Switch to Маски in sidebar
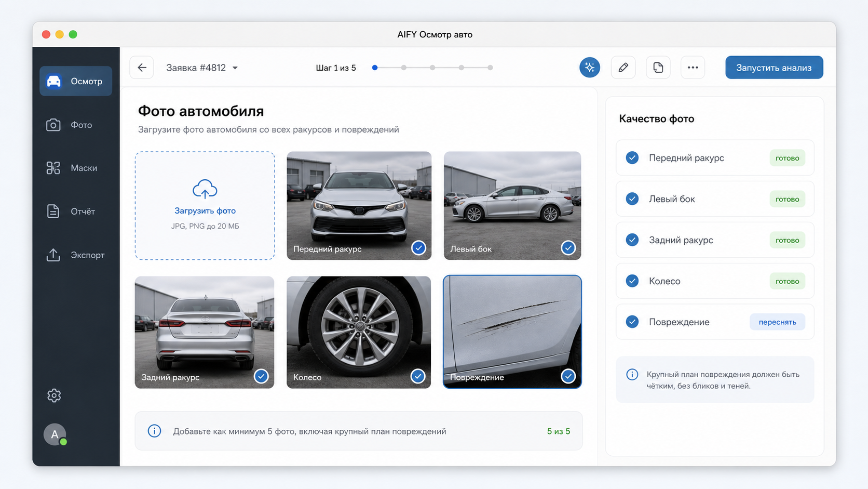This screenshot has width=868, height=489. click(76, 168)
